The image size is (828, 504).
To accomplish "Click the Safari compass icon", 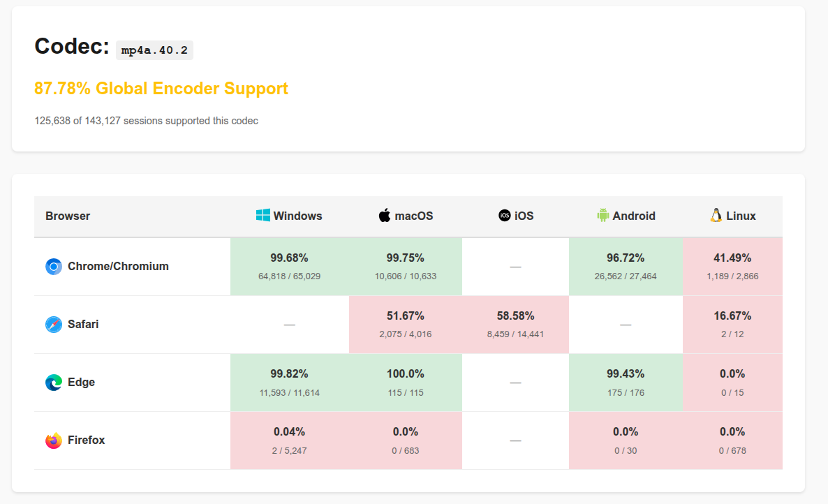I will [x=54, y=325].
